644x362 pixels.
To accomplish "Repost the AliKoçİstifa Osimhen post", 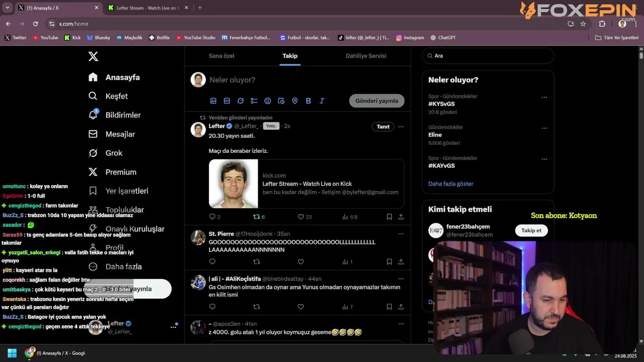I will (257, 307).
